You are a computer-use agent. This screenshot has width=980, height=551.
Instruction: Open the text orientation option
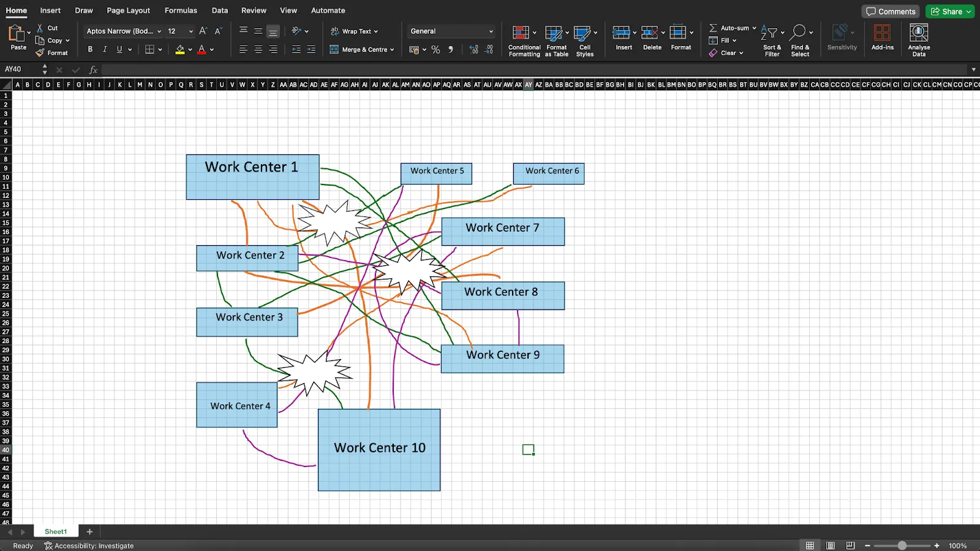[x=296, y=31]
